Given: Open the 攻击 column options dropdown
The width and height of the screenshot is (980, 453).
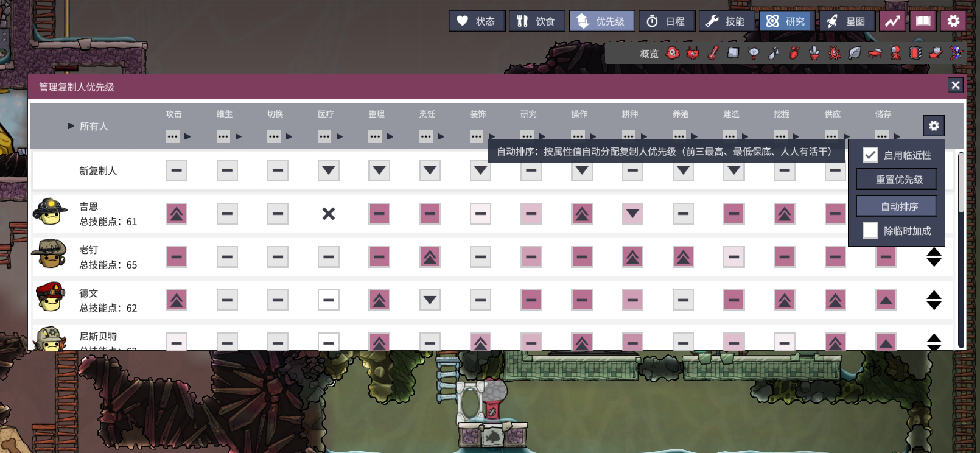Looking at the screenshot, I should (x=173, y=136).
